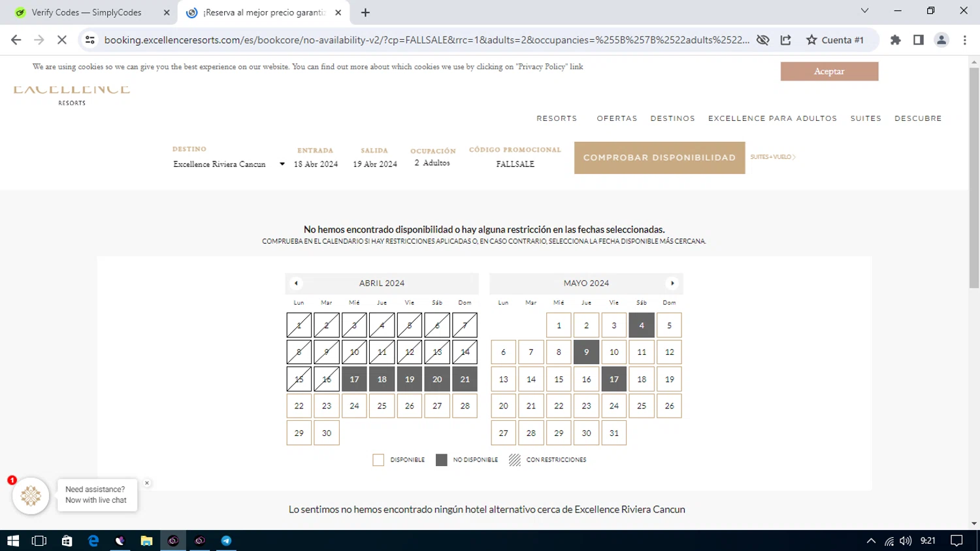Go to next month in calendar
Image resolution: width=980 pixels, height=551 pixels.
click(x=672, y=283)
